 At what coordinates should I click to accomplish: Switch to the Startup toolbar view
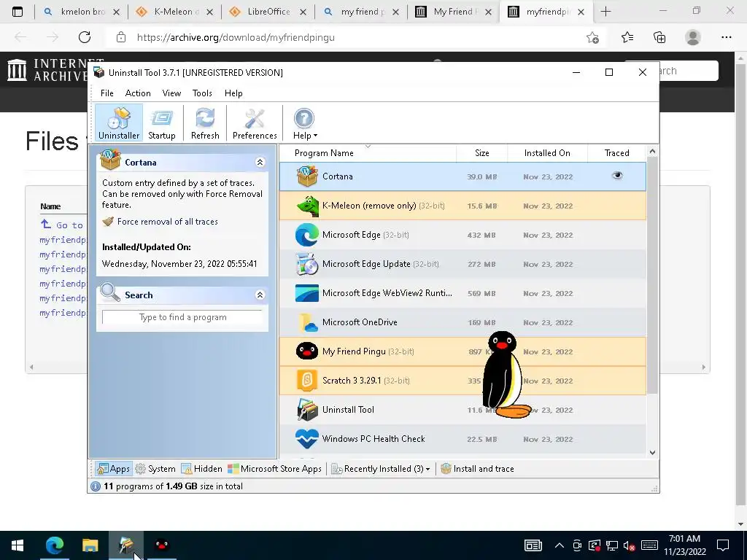point(161,122)
